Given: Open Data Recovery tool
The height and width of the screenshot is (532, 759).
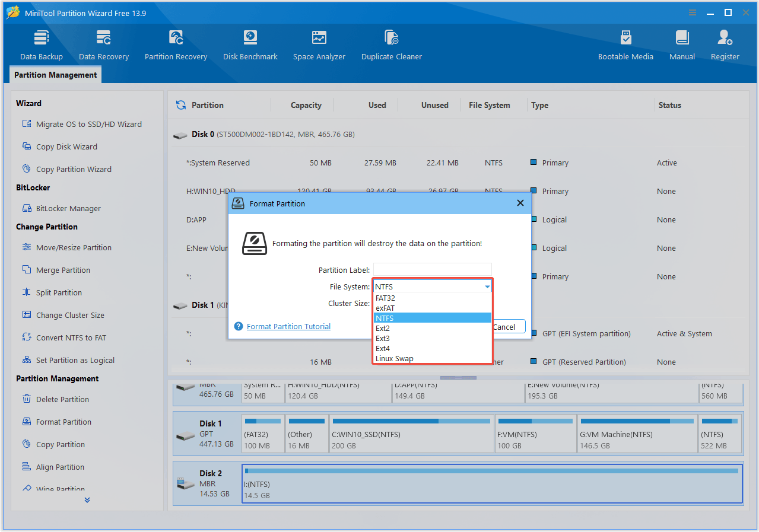Looking at the screenshot, I should [104, 46].
